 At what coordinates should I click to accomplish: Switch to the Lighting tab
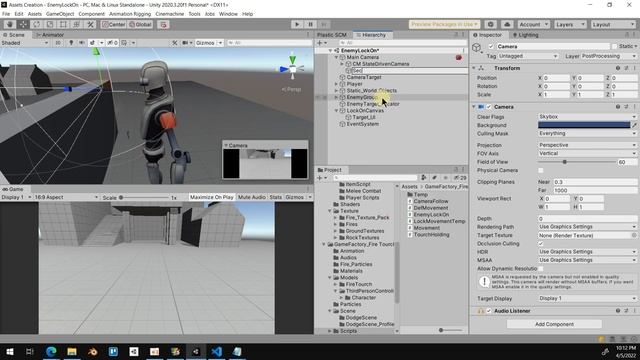[x=525, y=35]
